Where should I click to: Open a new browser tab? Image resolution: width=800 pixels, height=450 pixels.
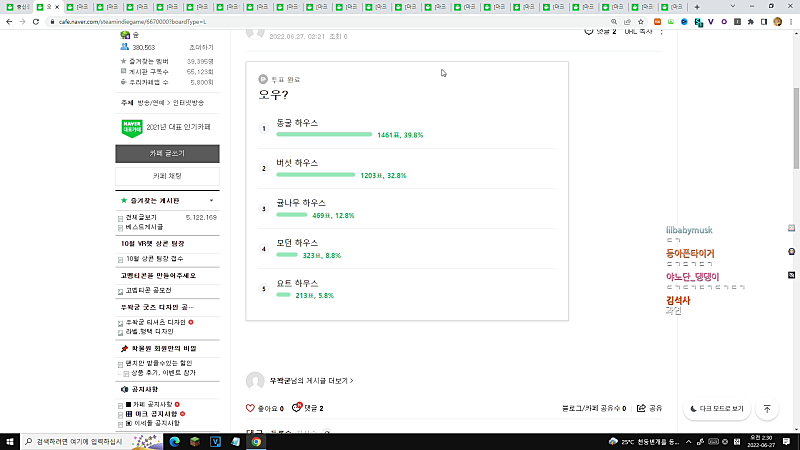pyautogui.click(x=696, y=7)
